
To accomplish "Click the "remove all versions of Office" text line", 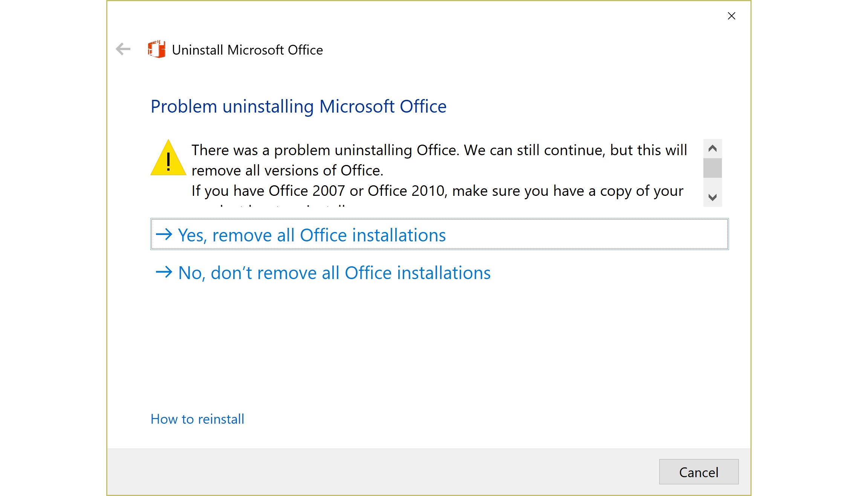I will 287,171.
